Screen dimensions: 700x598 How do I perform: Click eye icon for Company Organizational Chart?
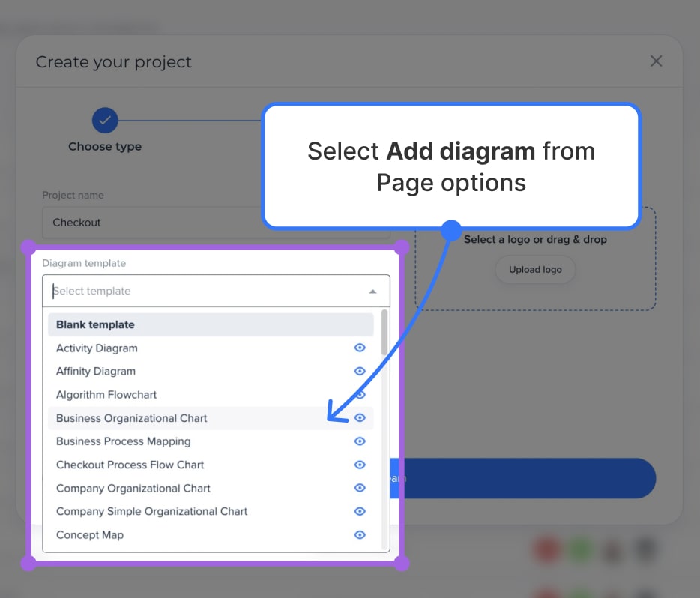coord(360,488)
